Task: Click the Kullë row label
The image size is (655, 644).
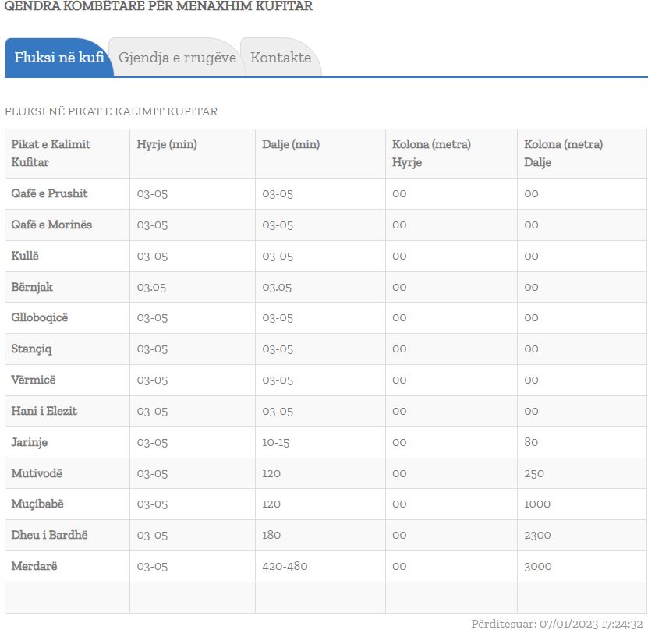Action: (x=25, y=256)
